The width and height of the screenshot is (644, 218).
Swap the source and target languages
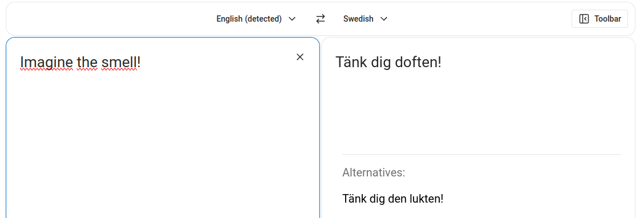coord(321,19)
